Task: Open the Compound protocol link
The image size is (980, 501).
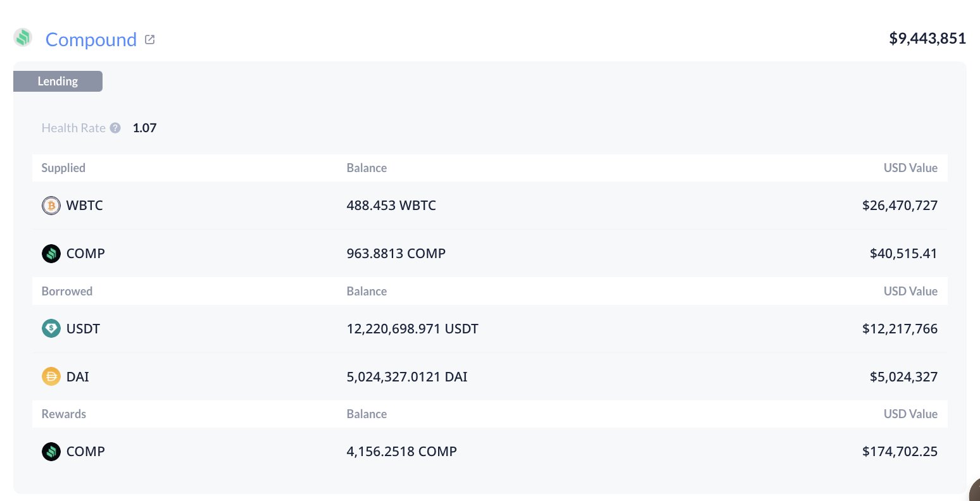Action: [x=91, y=39]
